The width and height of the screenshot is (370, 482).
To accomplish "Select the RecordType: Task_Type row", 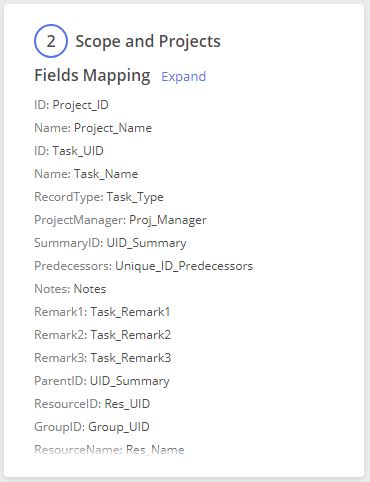I will pos(99,197).
